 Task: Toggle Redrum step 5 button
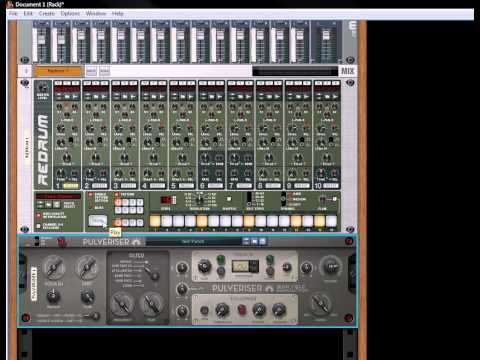coord(202,221)
